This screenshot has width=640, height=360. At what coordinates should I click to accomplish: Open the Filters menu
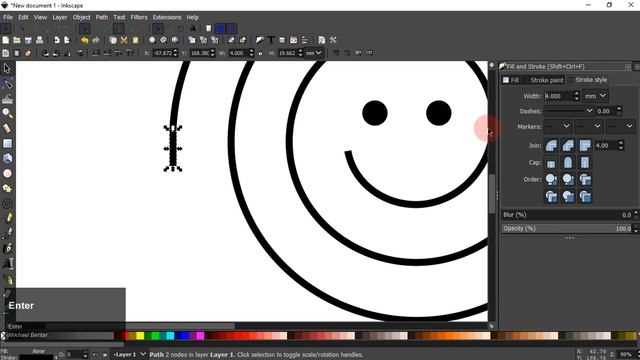pyautogui.click(x=139, y=17)
